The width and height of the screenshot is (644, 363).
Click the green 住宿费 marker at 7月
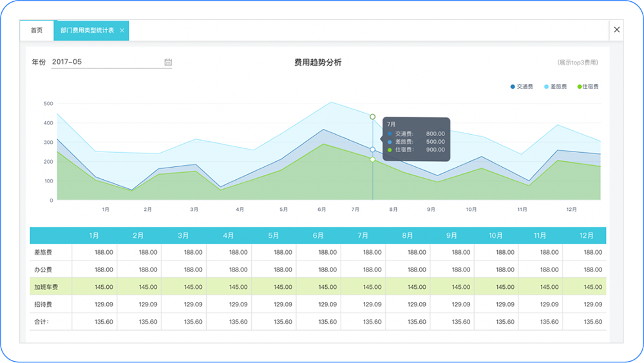(372, 159)
